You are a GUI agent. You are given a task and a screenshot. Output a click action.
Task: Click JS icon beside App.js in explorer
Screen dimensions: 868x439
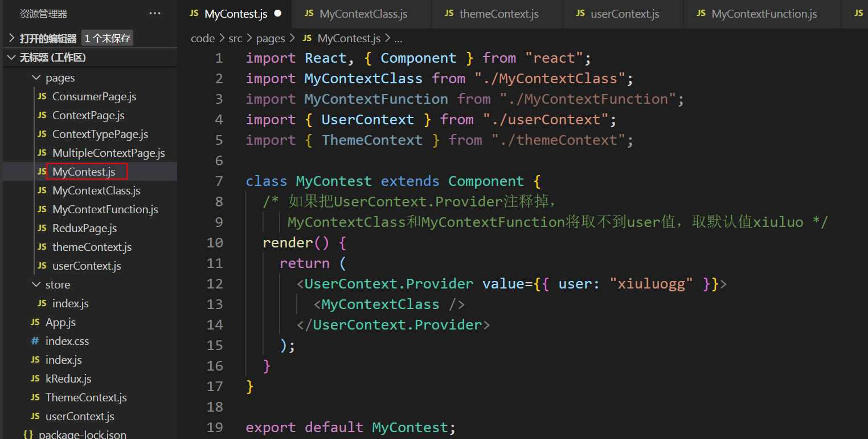click(35, 322)
